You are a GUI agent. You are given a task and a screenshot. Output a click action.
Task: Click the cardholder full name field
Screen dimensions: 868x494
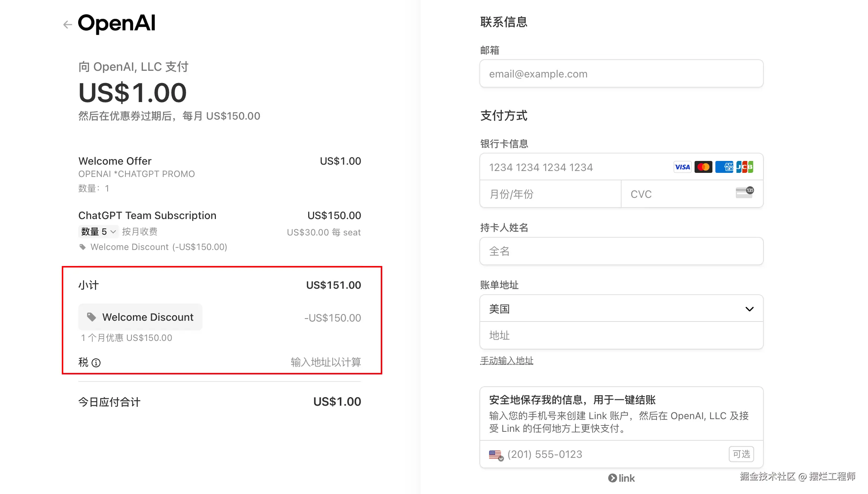pyautogui.click(x=621, y=251)
